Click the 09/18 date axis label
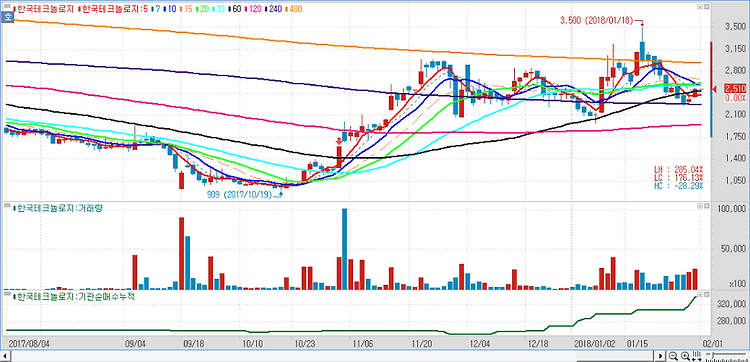Image resolution: width=750 pixels, height=362 pixels. pos(195,343)
